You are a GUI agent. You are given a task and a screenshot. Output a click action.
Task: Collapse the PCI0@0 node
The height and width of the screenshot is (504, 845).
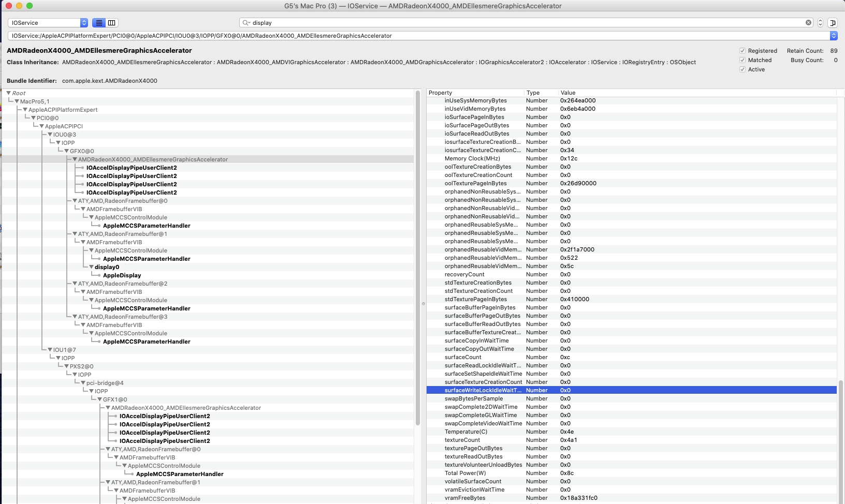pyautogui.click(x=33, y=118)
